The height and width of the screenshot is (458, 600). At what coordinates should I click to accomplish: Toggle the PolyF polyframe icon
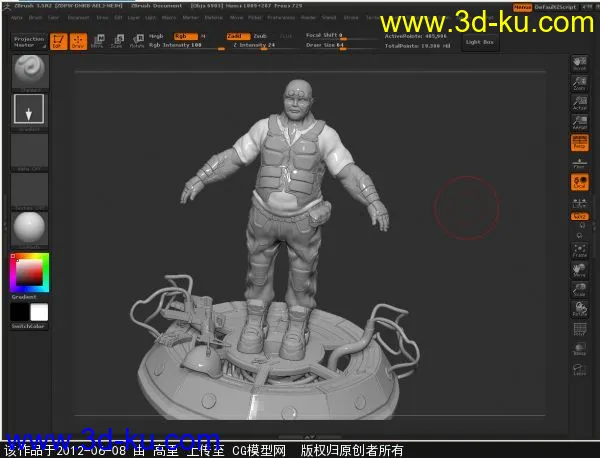coord(580,329)
